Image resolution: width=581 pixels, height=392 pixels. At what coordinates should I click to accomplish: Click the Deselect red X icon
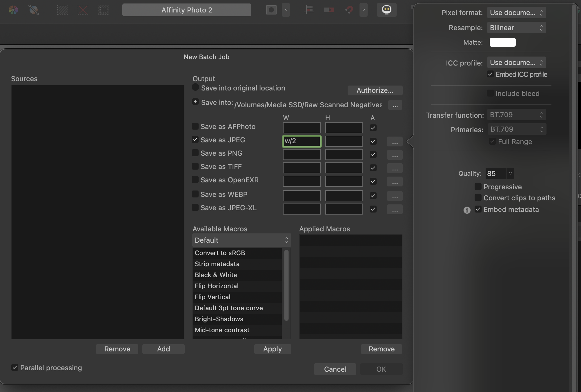point(83,10)
